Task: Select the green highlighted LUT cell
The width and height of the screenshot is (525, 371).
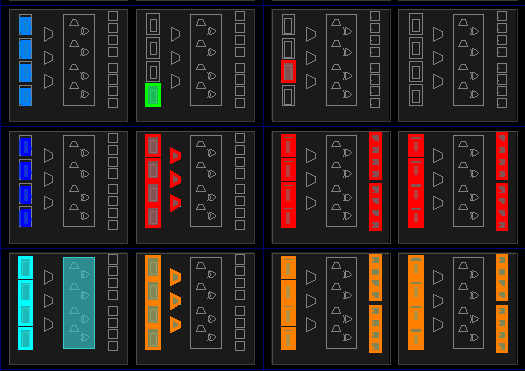Action: coord(153,95)
